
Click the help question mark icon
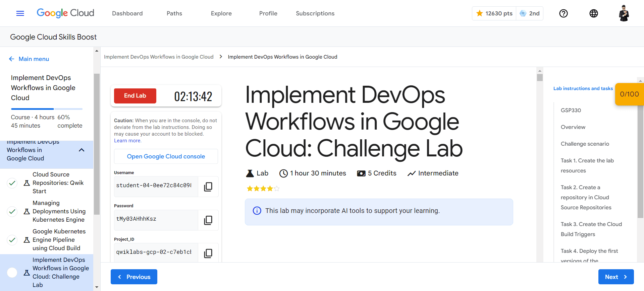pos(563,13)
